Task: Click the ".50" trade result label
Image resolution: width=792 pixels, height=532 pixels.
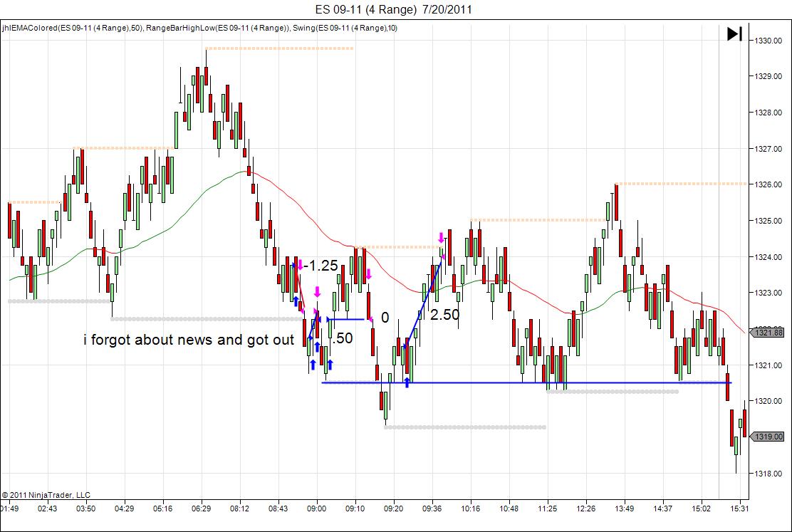Action: tap(343, 338)
